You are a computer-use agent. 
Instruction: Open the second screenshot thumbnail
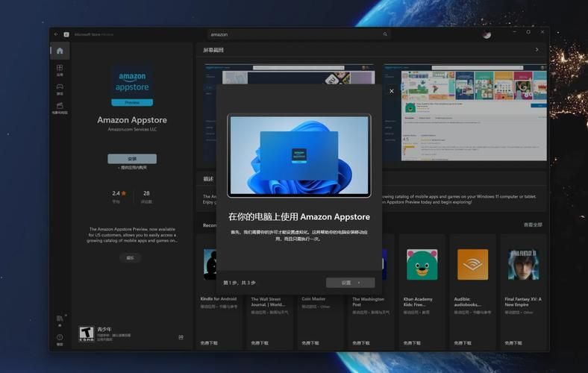[465, 113]
